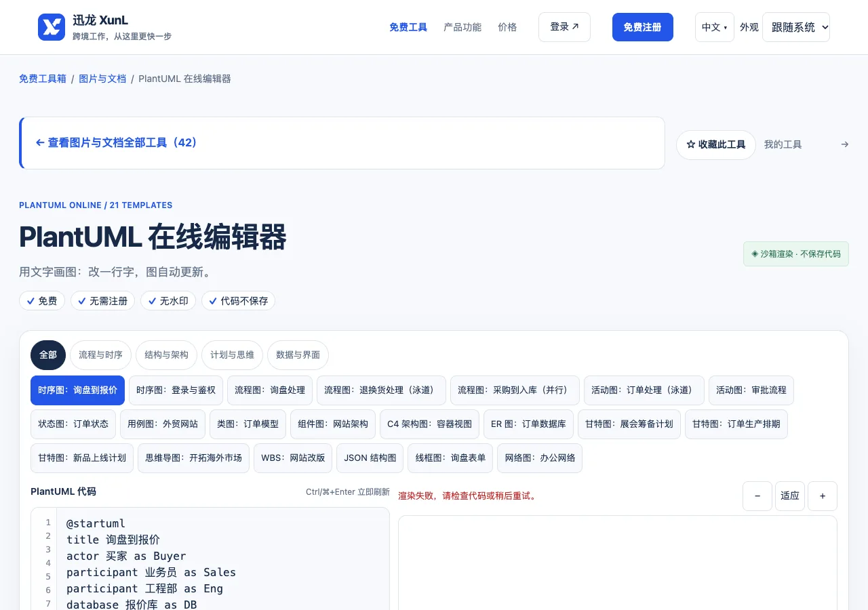Choose template C4 架构图：容器视图
This screenshot has width=868, height=610.
tap(429, 424)
